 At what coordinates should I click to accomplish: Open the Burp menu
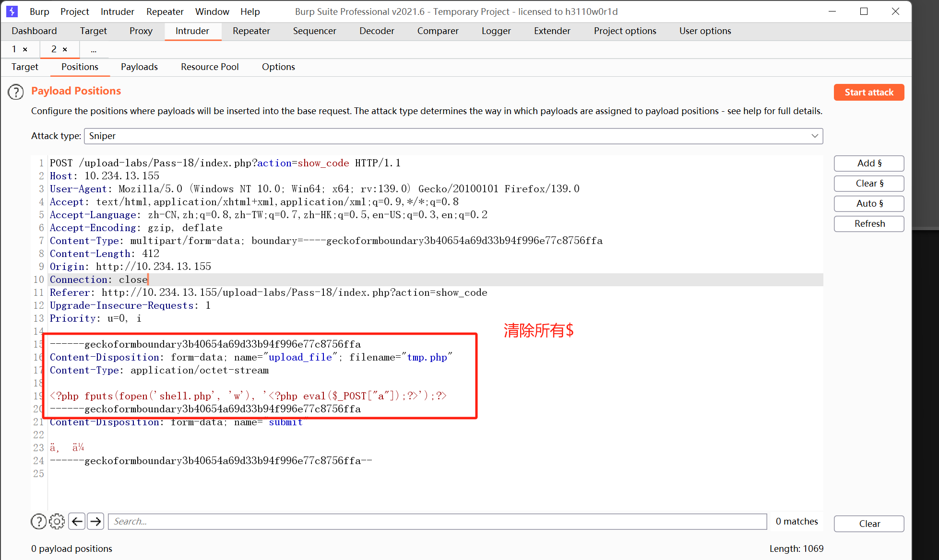[x=39, y=12]
